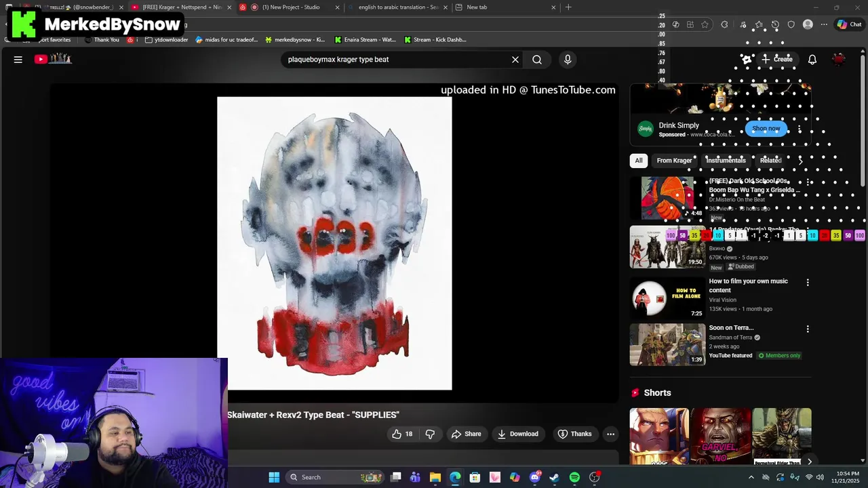Image resolution: width=868 pixels, height=488 pixels.
Task: Open Soon on Terra video thumbnail
Action: click(x=667, y=344)
